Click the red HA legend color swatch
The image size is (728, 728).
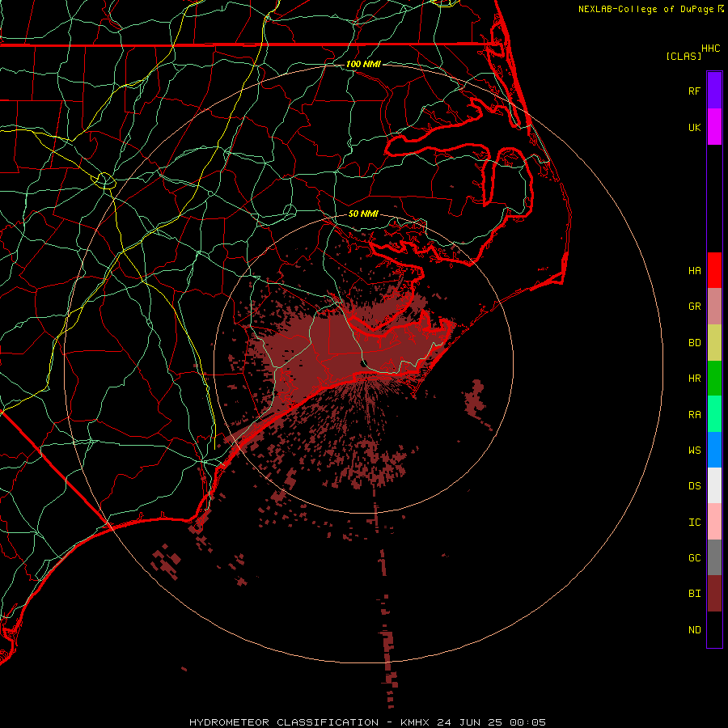714,270
